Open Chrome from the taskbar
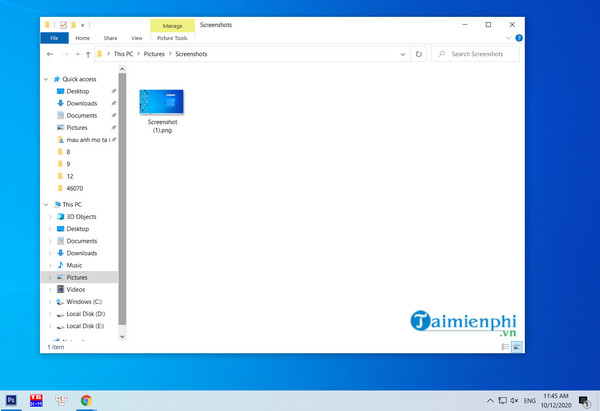600x411 pixels. tap(86, 400)
